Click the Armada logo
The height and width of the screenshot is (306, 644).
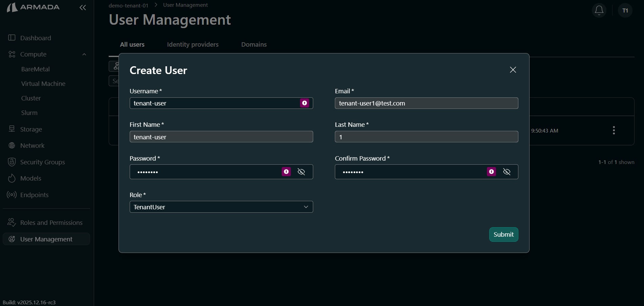pos(33,7)
